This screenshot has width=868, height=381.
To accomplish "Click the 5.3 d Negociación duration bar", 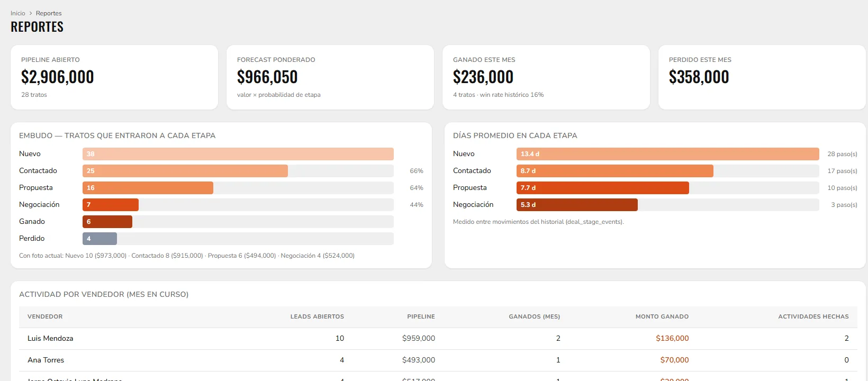I will click(577, 205).
